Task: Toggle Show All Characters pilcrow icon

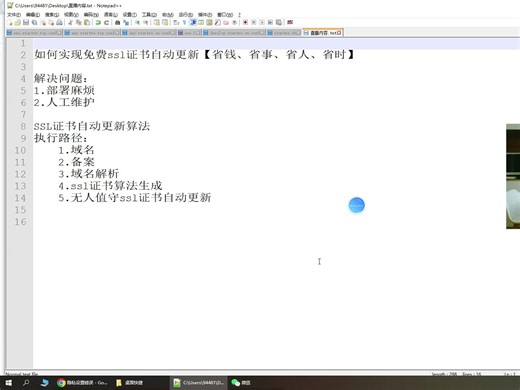Action: pos(184,23)
